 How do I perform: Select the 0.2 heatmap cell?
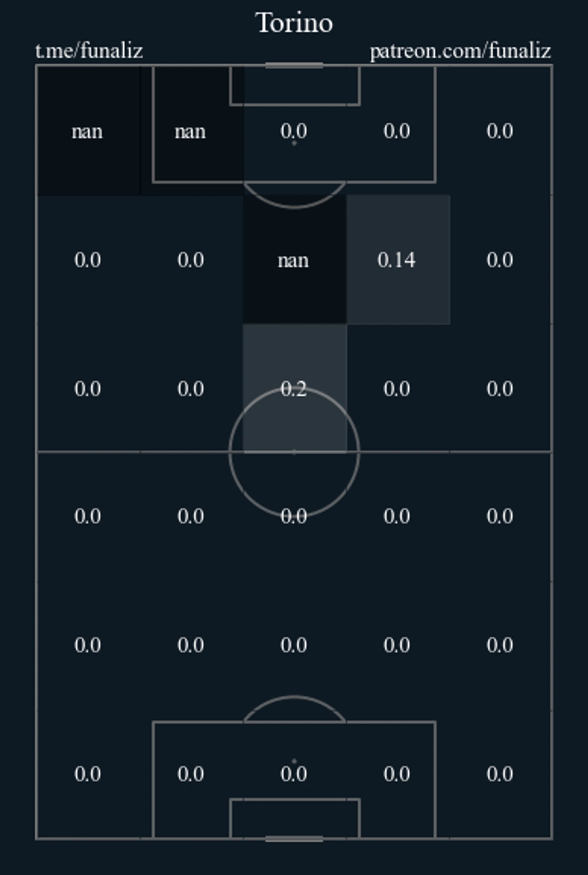click(295, 388)
